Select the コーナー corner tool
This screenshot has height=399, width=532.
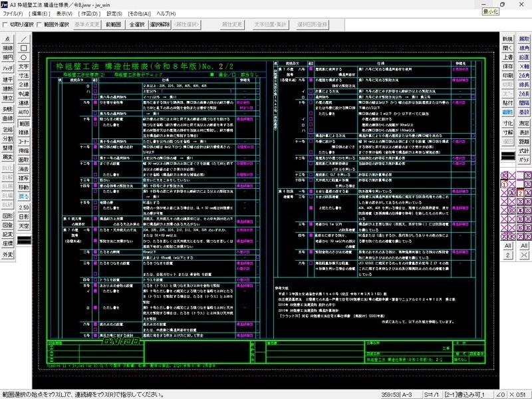click(x=24, y=142)
